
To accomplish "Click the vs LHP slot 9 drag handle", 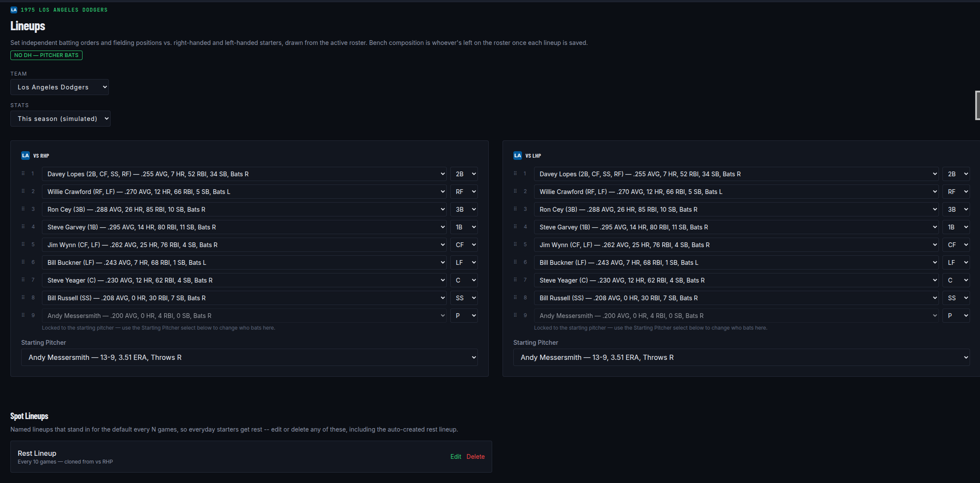I will point(515,315).
